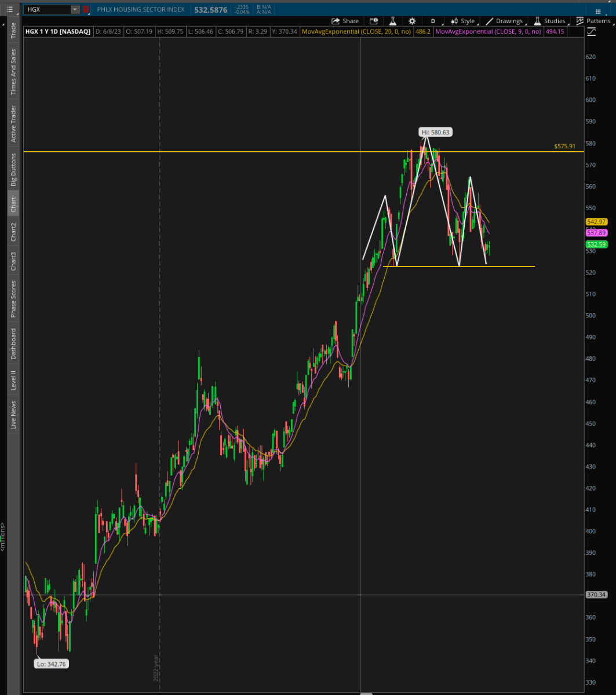
Task: Click the chart icon below Patterns
Action: click(591, 32)
